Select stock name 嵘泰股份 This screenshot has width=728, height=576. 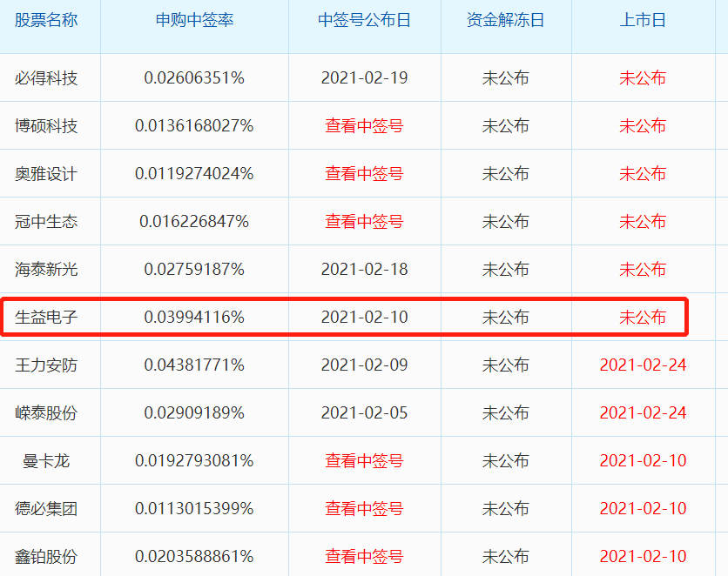click(x=46, y=412)
